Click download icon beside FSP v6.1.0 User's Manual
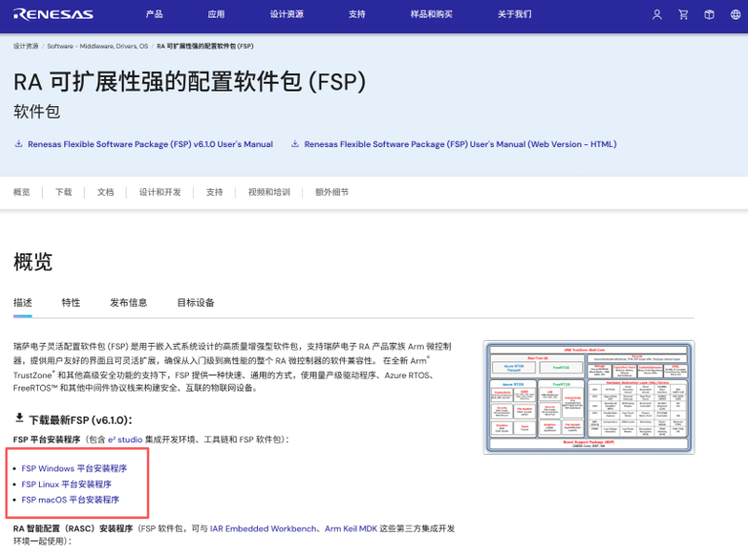Viewport: 748px width, 560px height. tap(19, 143)
